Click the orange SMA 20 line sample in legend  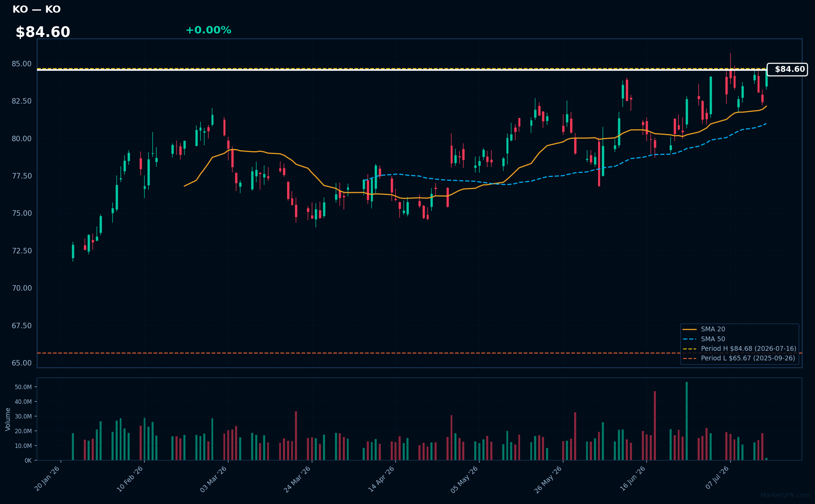(689, 329)
